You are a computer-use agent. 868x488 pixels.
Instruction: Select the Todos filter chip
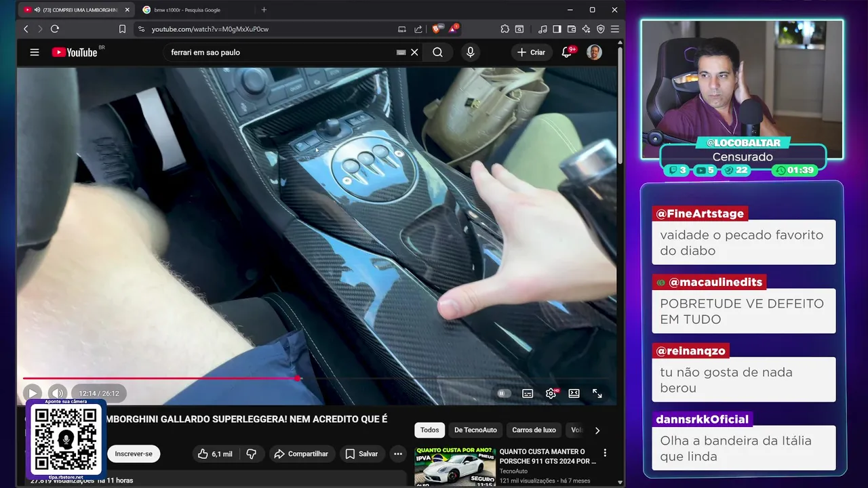pos(429,430)
